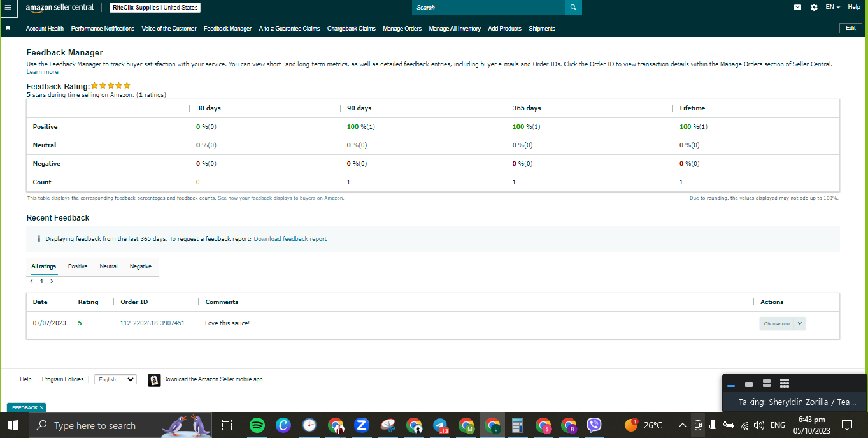Click the Learn more link
The height and width of the screenshot is (438, 868).
(x=42, y=72)
